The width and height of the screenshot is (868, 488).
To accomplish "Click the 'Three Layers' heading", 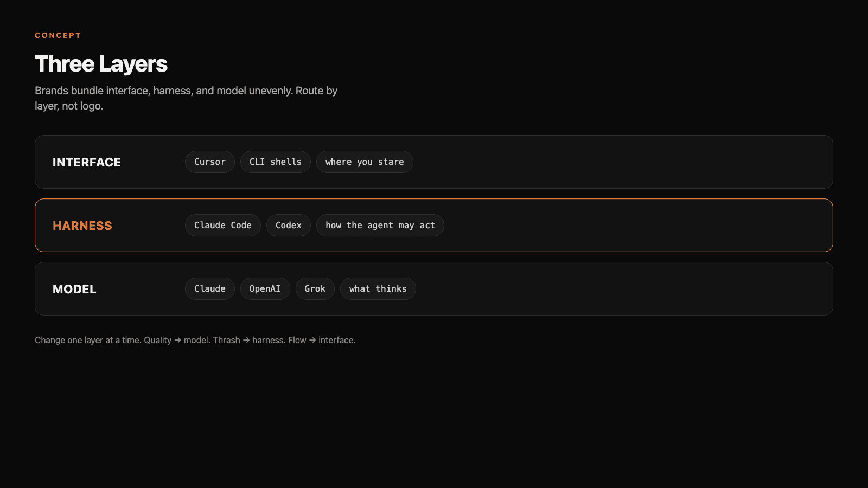I will click(101, 64).
